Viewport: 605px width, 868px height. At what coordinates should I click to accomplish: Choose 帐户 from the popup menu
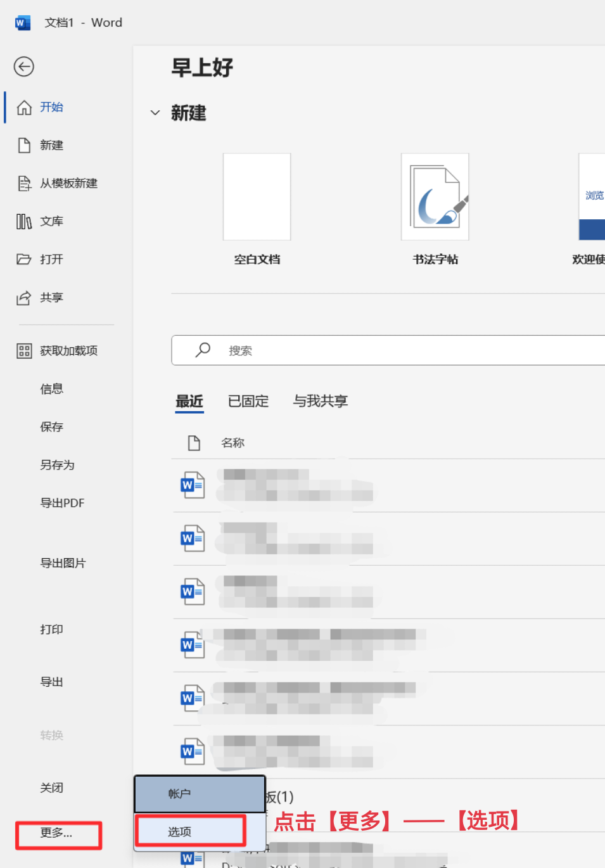coord(200,794)
